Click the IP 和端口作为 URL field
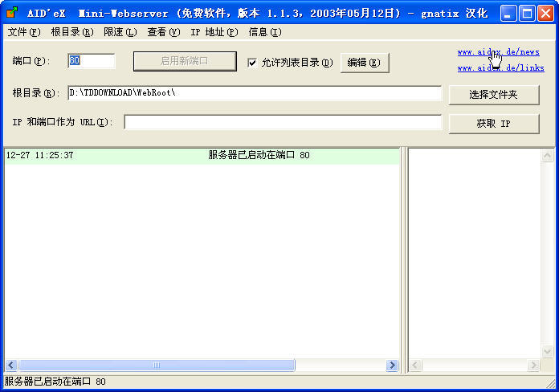Screen dimensions: 559x392 pos(283,122)
